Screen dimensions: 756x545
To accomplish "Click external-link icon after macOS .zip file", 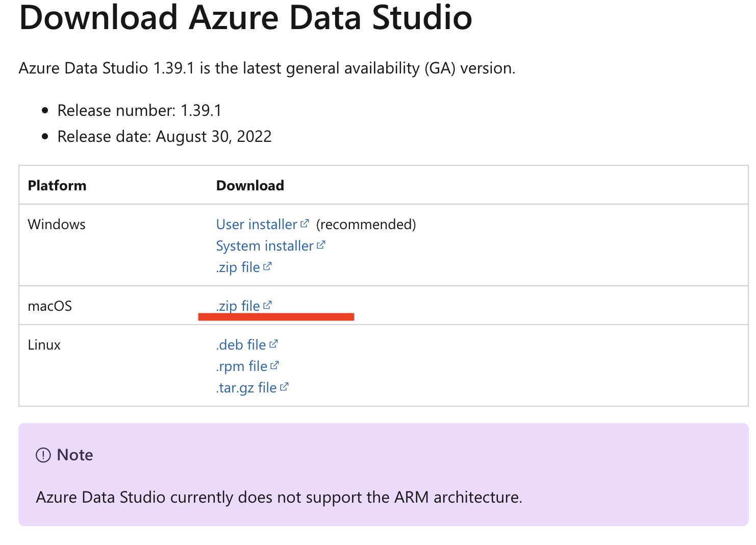I will 268,305.
